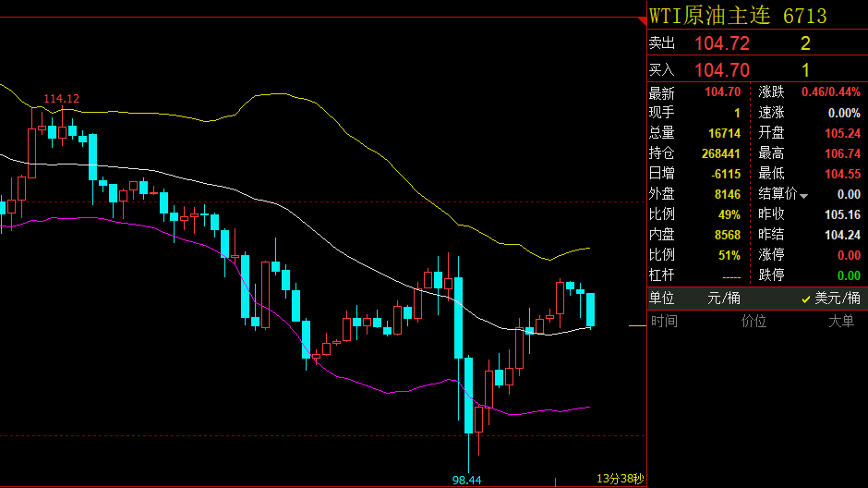This screenshot has width=868, height=488.
Task: Click the 总量 value 16714
Action: tap(725, 133)
